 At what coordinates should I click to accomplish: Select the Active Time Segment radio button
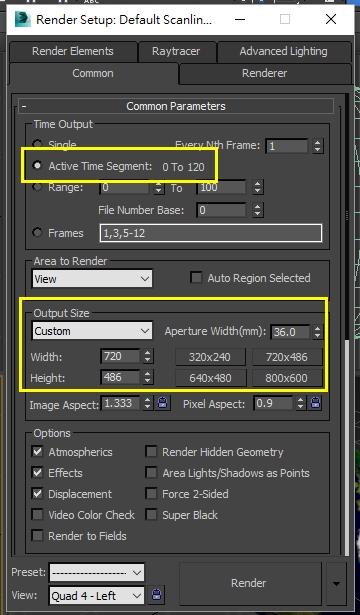(37, 166)
